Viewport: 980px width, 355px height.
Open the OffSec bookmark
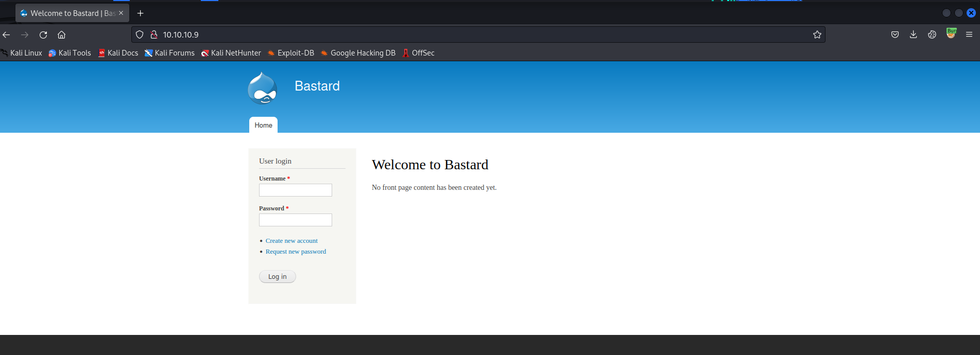tap(418, 53)
